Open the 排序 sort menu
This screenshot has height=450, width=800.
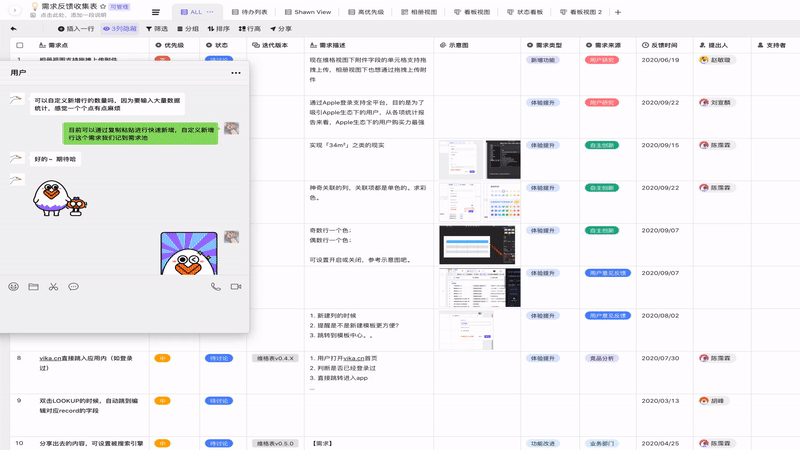tap(218, 29)
